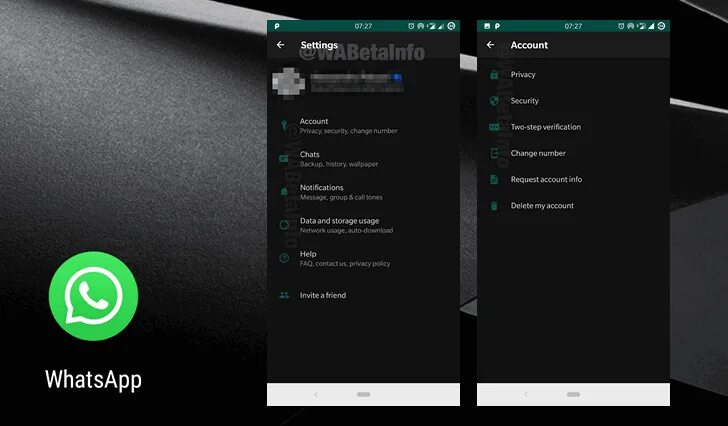Screen dimensions: 728x426
Task: Click 'Backup, history, wallpaper' subtitle
Action: click(x=339, y=164)
